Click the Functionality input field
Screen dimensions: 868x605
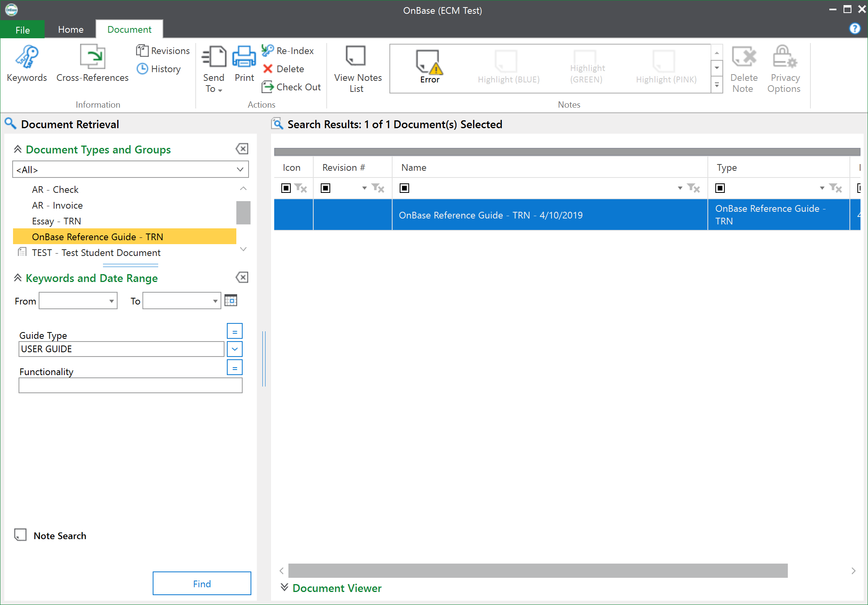pyautogui.click(x=131, y=385)
